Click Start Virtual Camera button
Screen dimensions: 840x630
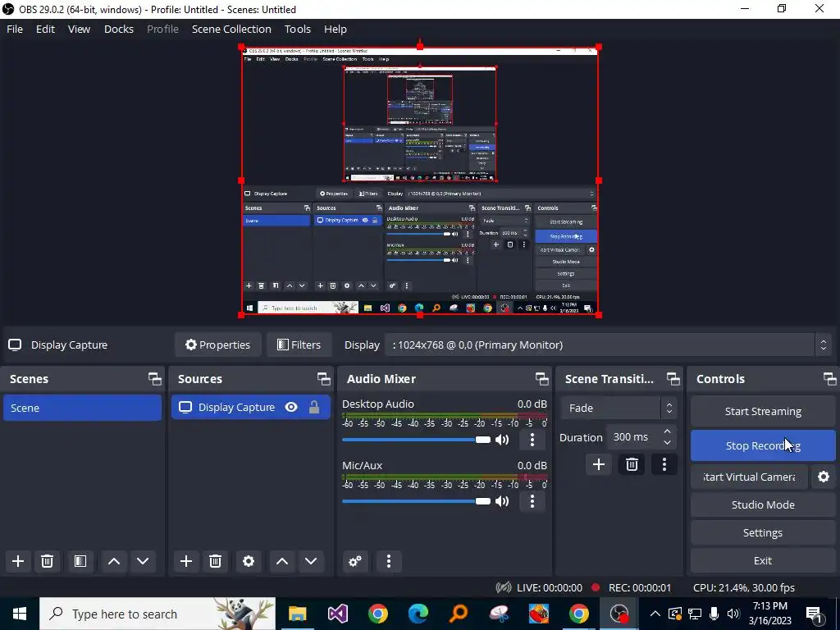click(749, 477)
